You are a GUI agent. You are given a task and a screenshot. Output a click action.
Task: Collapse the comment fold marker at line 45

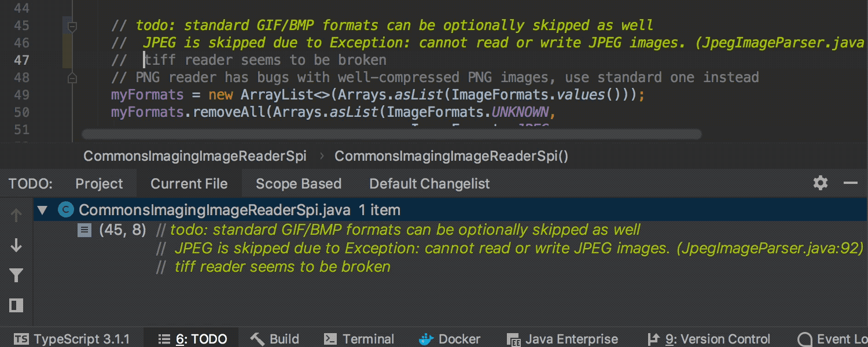click(72, 26)
